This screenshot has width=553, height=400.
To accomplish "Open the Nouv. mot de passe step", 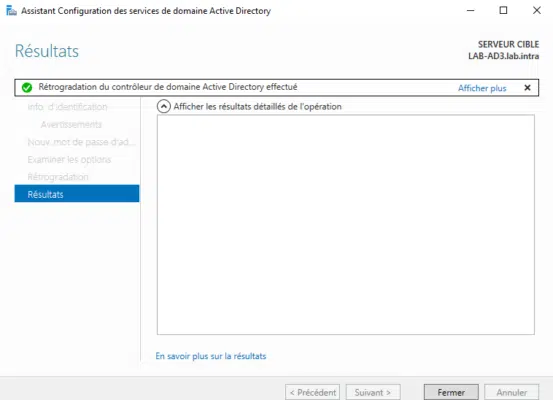I will 81,142.
